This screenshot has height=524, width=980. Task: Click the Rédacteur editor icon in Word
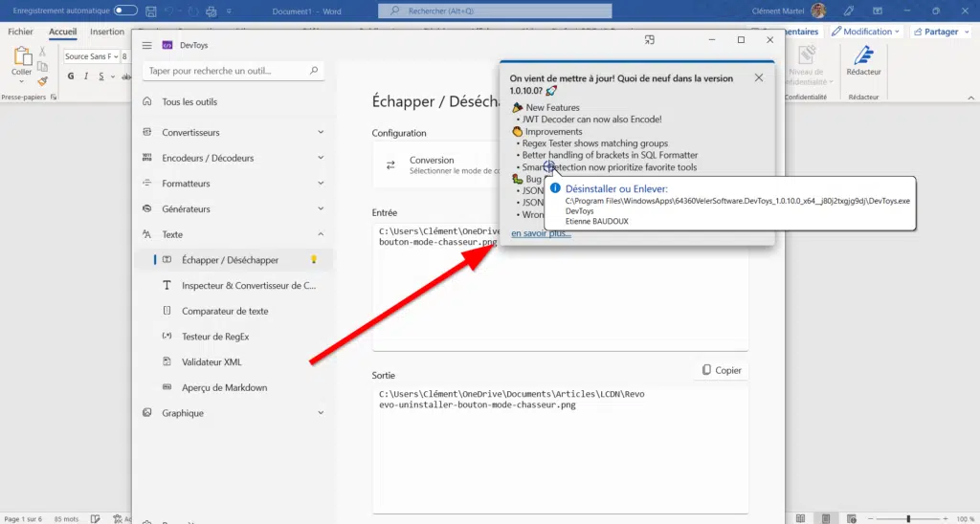(864, 55)
